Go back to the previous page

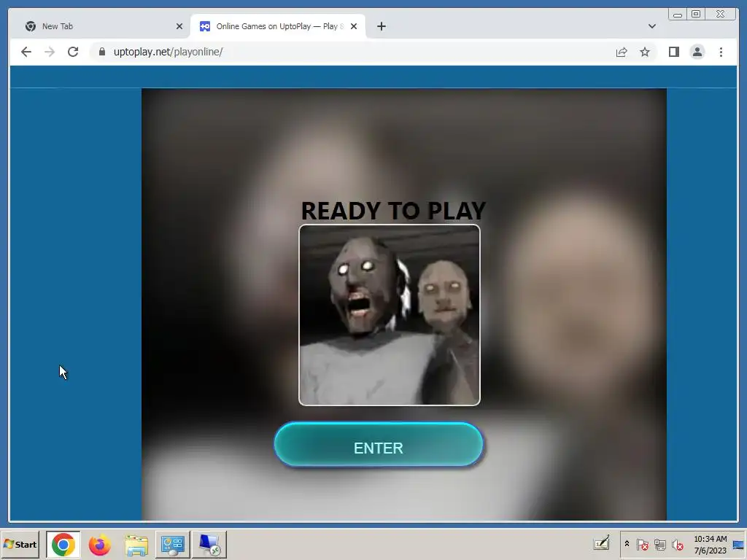(26, 52)
